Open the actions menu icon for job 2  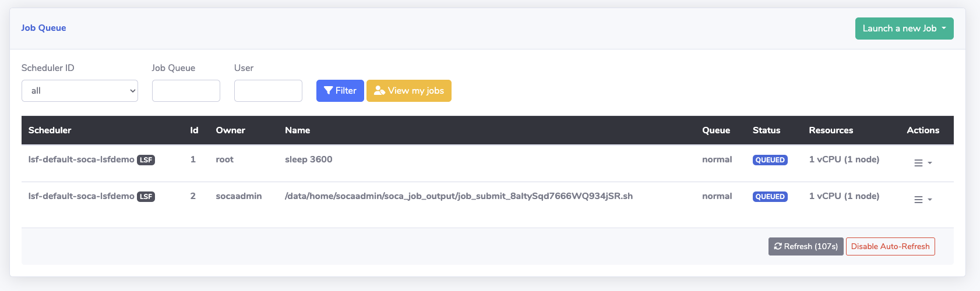click(x=922, y=200)
